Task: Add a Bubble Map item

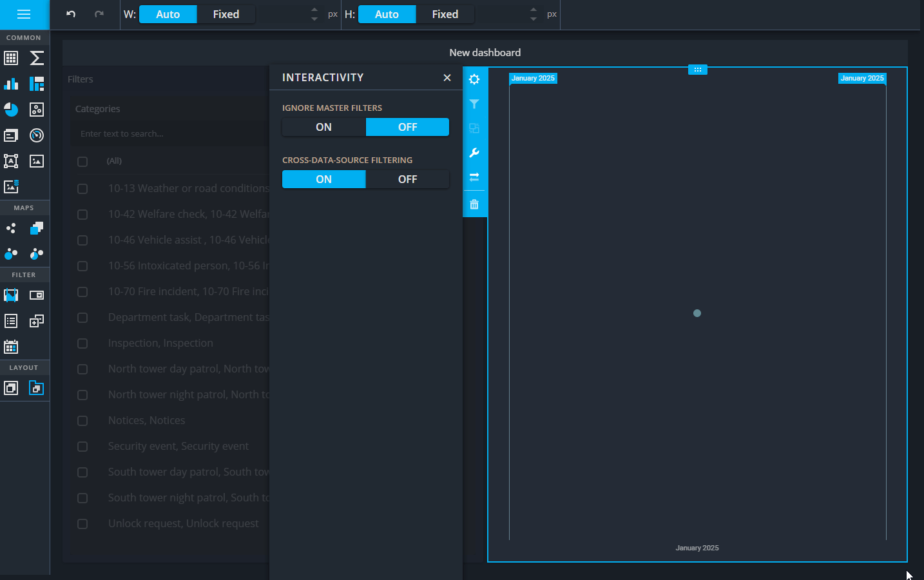Action: 11,254
